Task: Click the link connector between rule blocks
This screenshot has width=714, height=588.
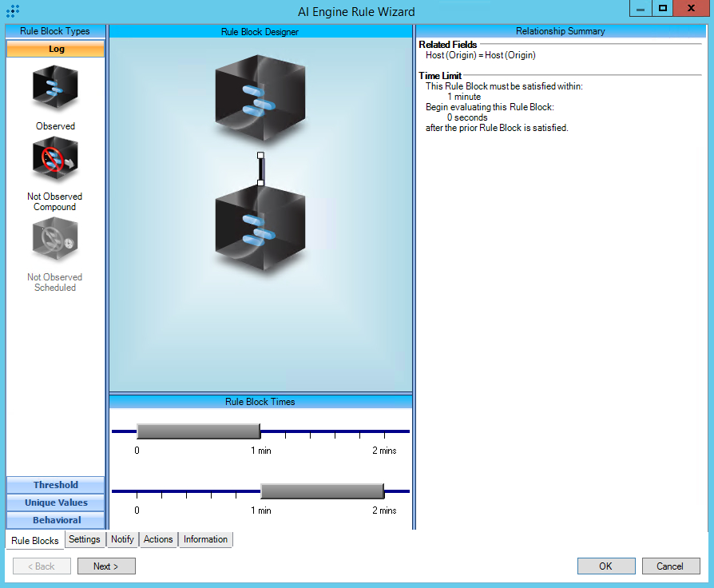Action: [260, 169]
